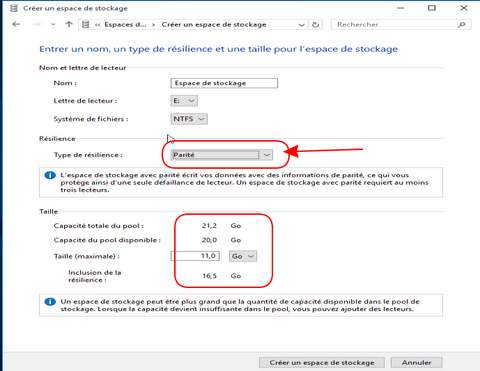This screenshot has width=480, height=371.
Task: Click the storage icon in address bar
Action: (86, 24)
